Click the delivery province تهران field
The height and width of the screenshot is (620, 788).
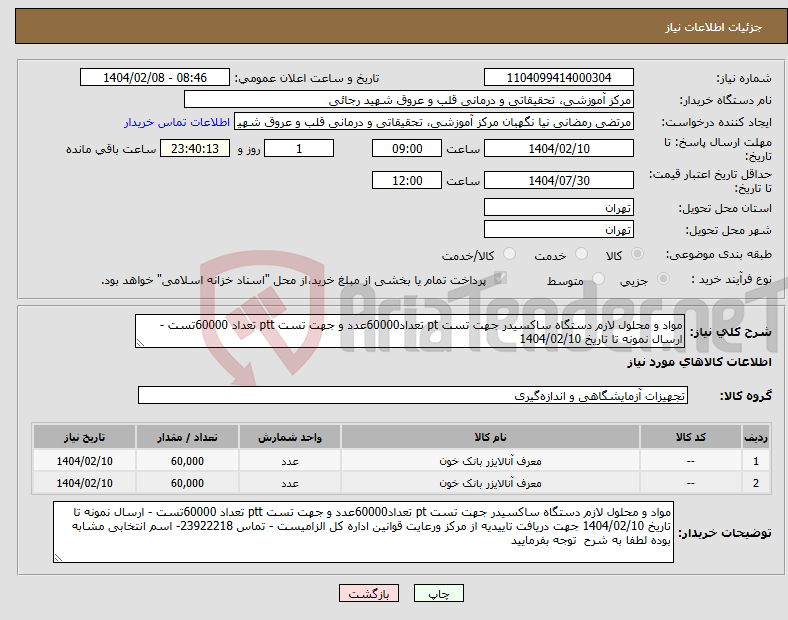[x=558, y=208]
